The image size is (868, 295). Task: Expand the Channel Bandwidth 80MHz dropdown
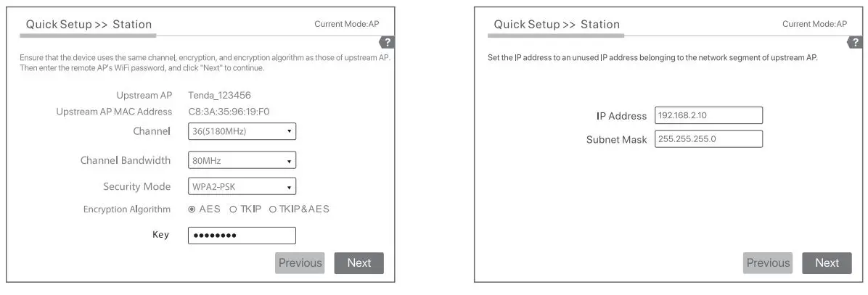point(242,160)
